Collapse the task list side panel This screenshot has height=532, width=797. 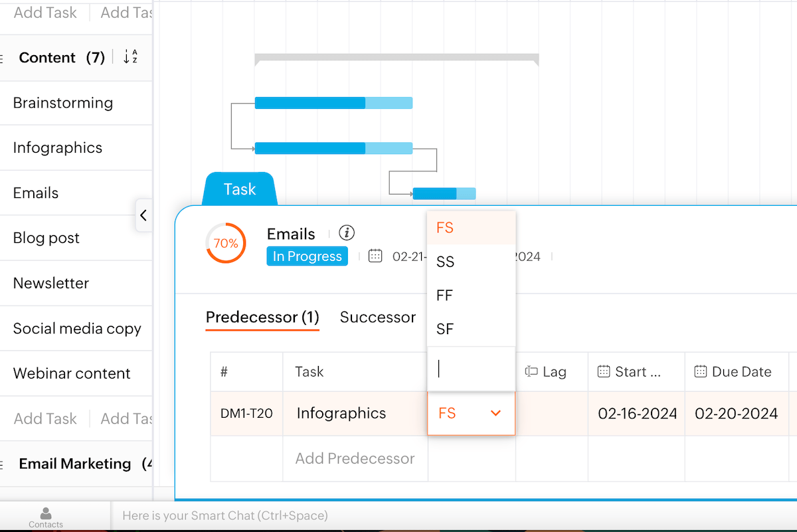click(x=143, y=215)
